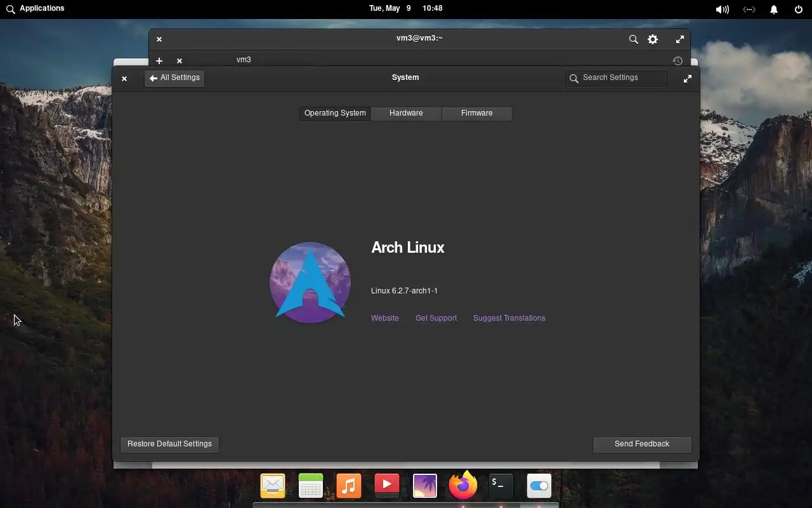Open the sound volume indicator

pos(722,9)
